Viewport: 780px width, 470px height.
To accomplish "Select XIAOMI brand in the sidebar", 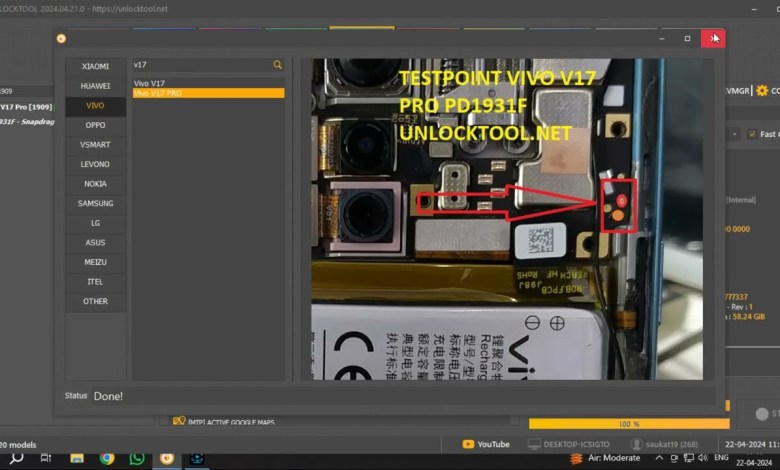I will pyautogui.click(x=95, y=66).
